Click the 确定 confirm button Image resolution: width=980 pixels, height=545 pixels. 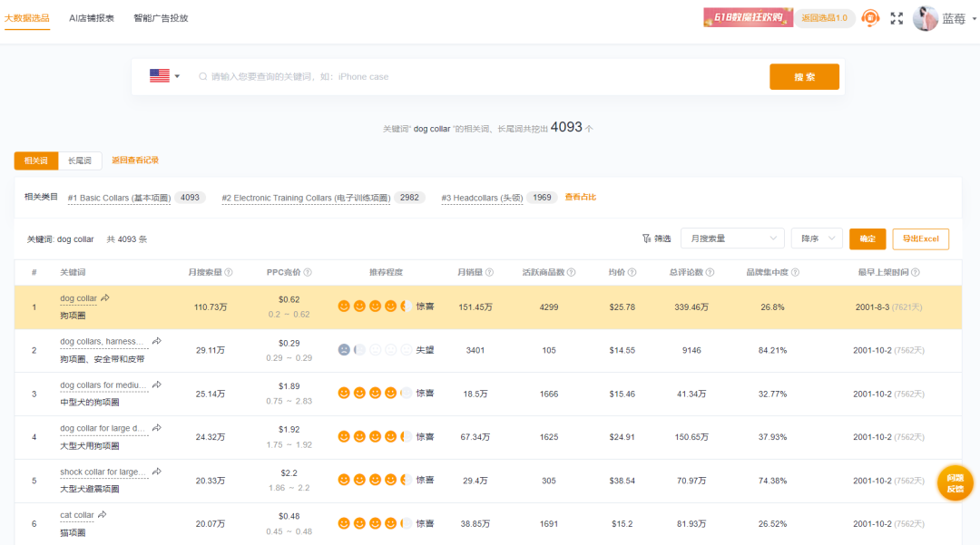pyautogui.click(x=867, y=238)
